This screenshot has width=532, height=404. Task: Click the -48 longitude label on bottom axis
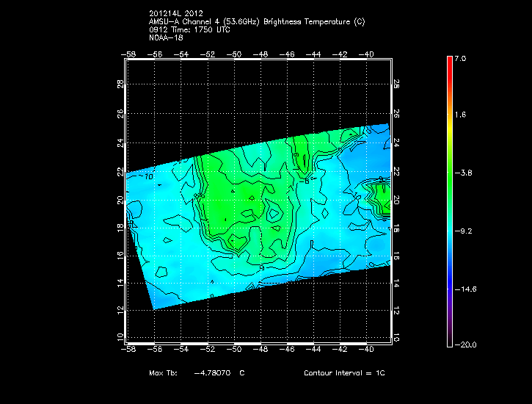coord(262,350)
